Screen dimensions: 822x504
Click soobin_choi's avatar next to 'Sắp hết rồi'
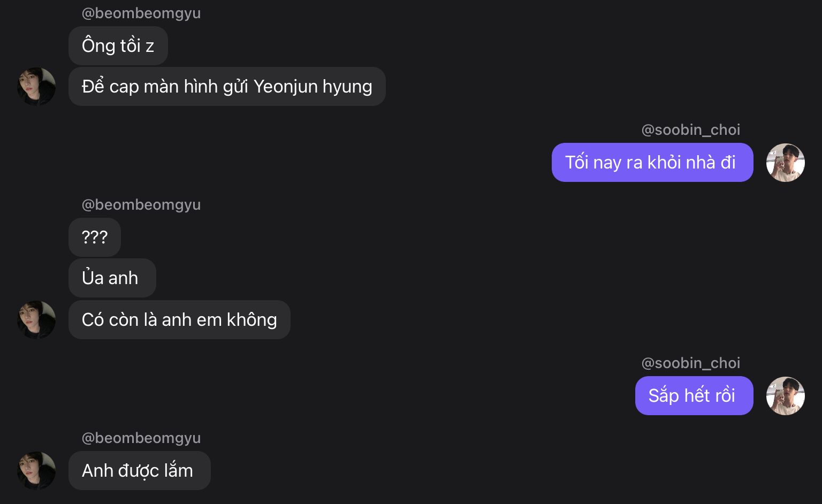[785, 396]
